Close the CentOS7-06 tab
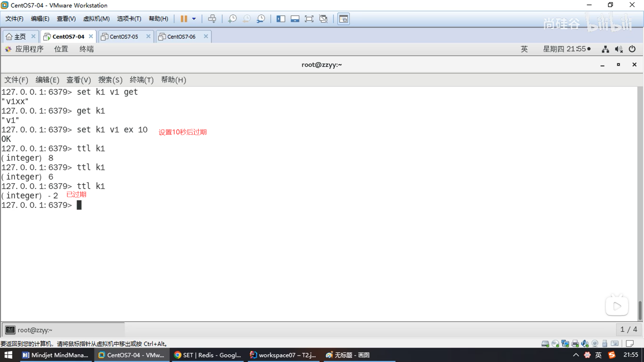Image resolution: width=644 pixels, height=362 pixels. click(206, 36)
